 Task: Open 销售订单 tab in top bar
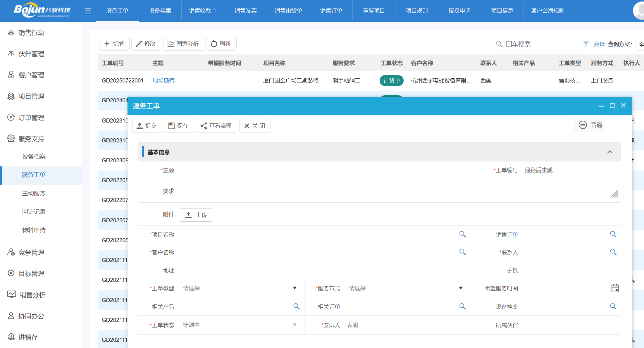point(331,11)
